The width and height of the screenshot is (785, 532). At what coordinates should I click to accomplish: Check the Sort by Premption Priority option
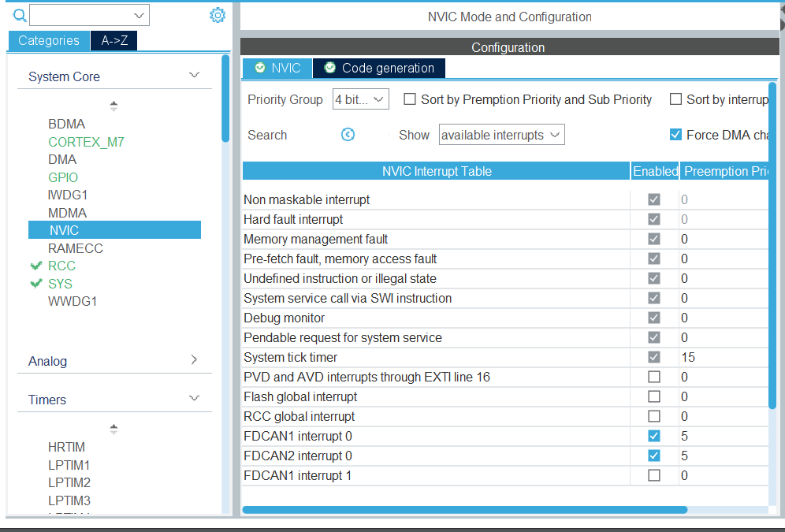pos(408,99)
